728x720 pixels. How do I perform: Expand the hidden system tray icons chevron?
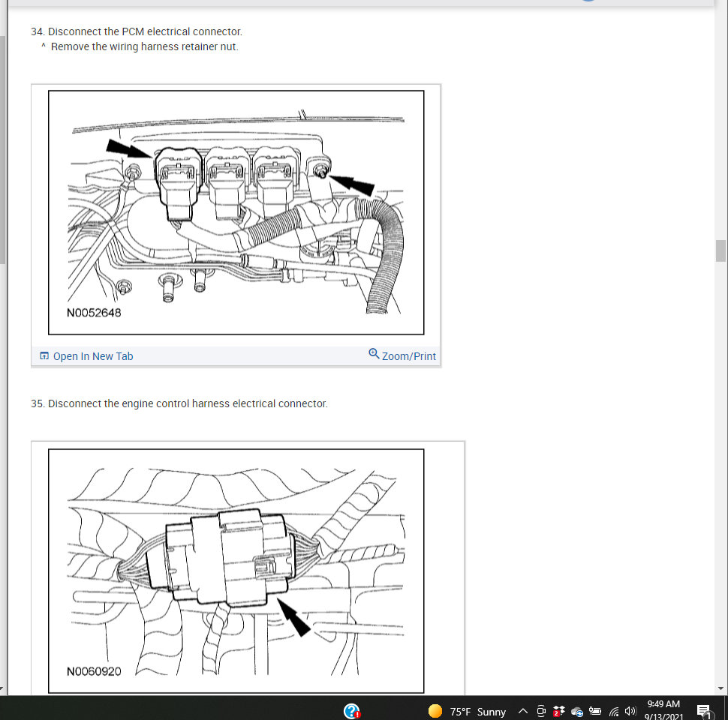point(523,711)
